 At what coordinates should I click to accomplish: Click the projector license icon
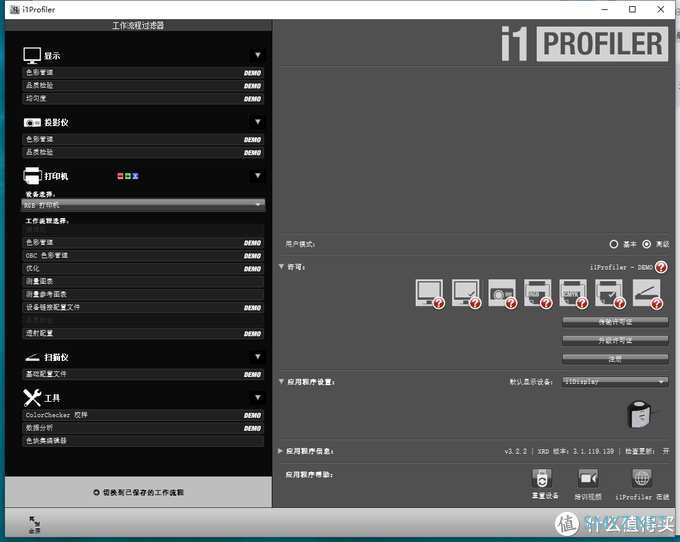pos(502,294)
